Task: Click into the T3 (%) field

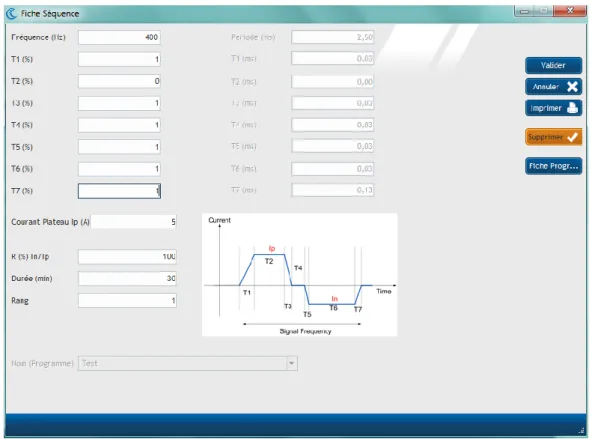Action: pos(119,103)
